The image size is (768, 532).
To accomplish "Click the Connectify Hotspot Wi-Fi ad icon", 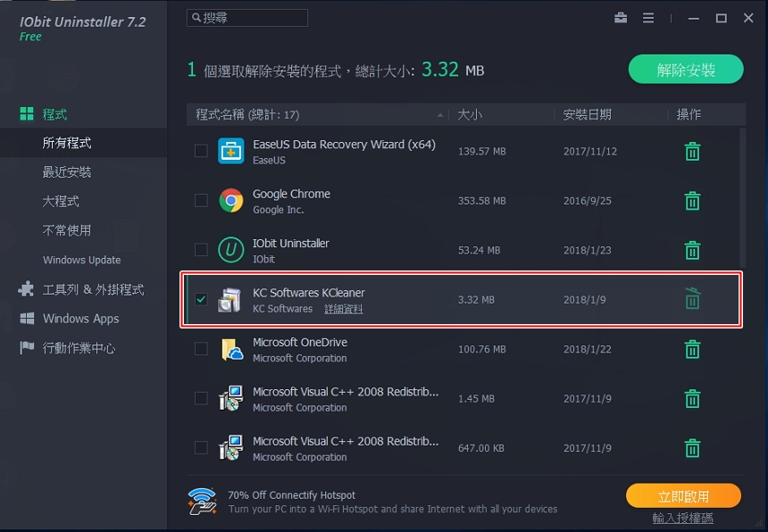I will pos(202,501).
